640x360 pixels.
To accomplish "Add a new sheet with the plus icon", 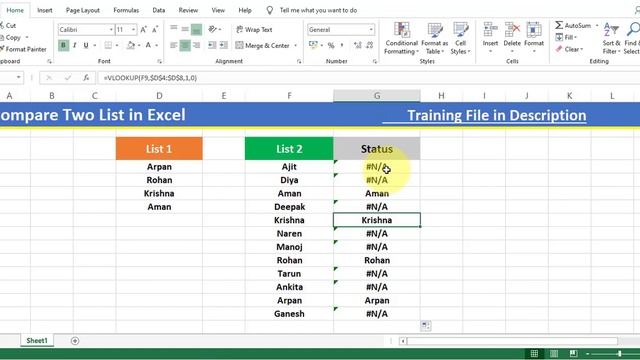I will [75, 341].
